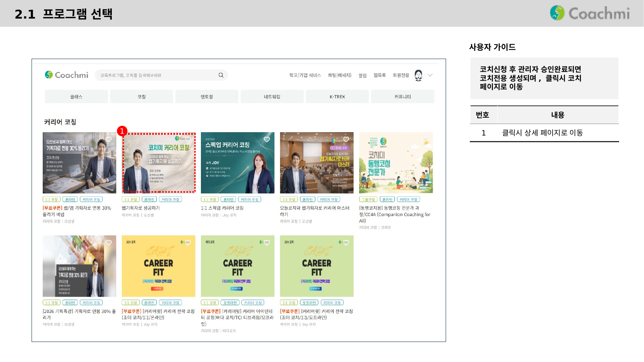Switch to the 코칭 category tab
This screenshot has height=362, width=644.
point(142,97)
